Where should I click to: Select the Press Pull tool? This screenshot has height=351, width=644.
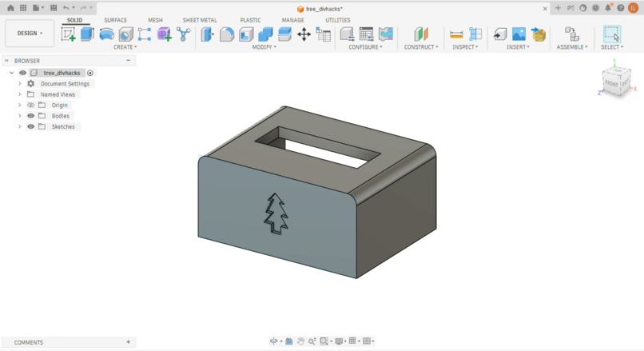pos(208,34)
